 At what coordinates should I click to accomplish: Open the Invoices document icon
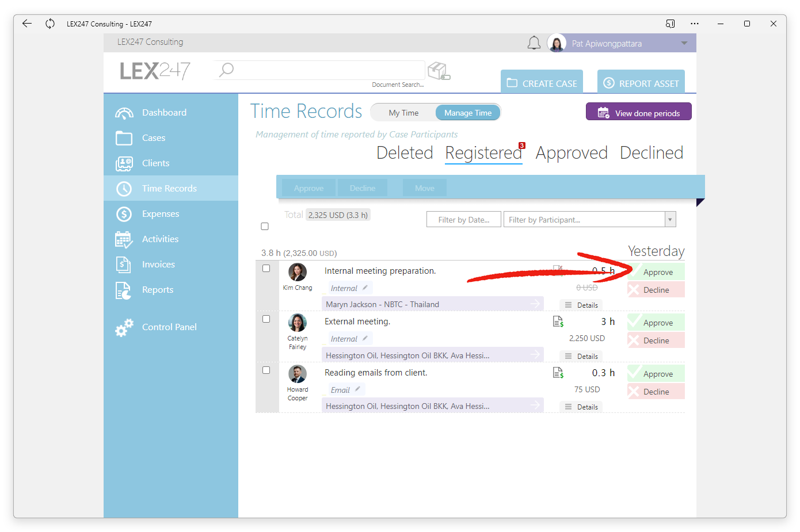coord(123,265)
